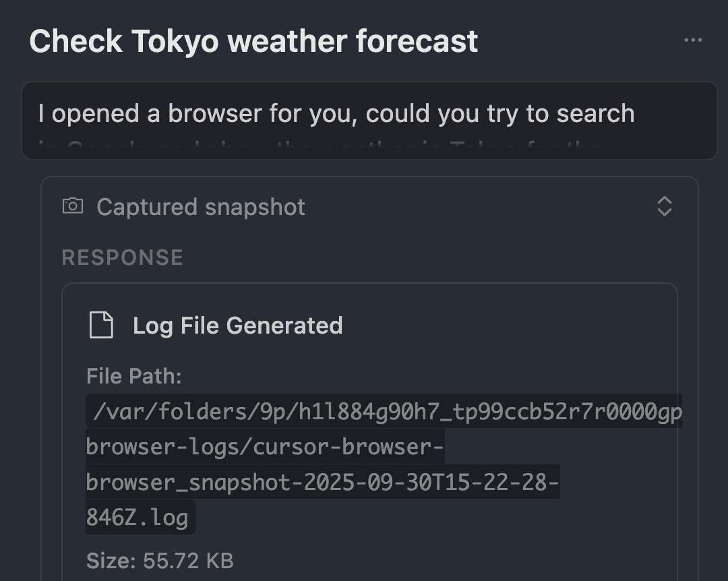
Task: Open the more options ellipsis menu
Action: point(693,40)
